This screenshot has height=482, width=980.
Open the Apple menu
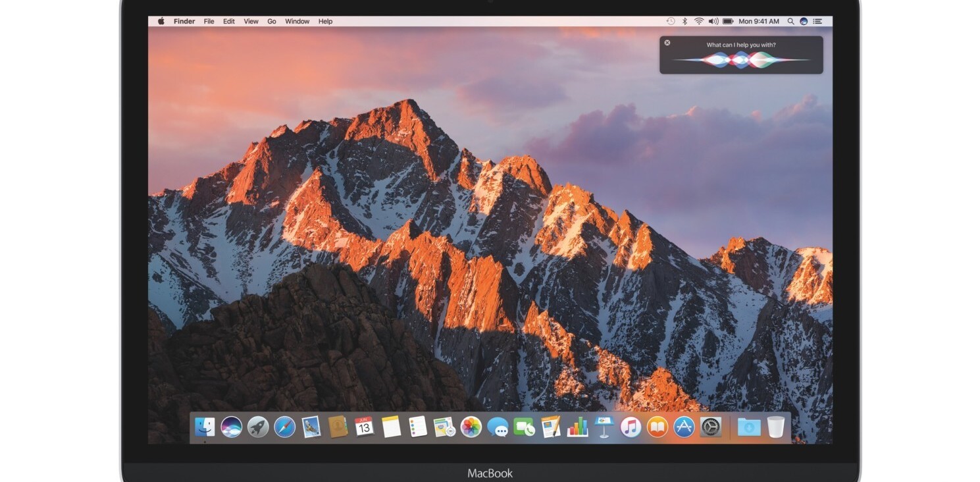point(161,21)
